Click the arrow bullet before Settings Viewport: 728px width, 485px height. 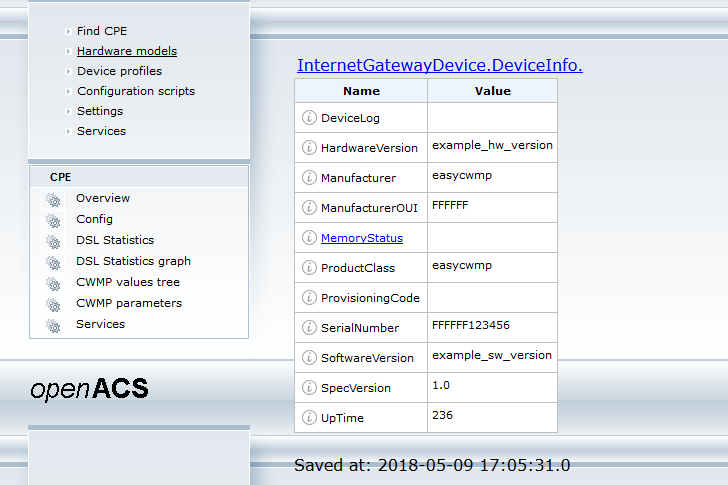click(68, 111)
